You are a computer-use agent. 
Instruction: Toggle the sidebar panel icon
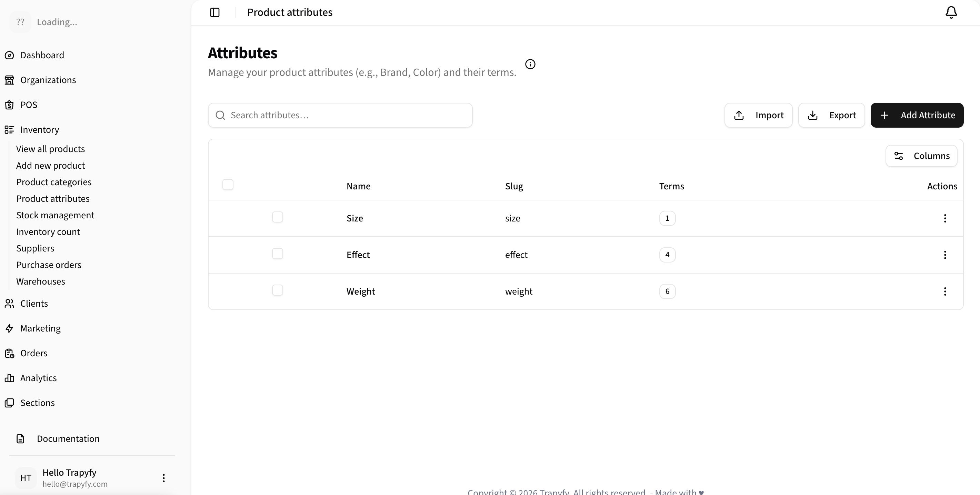215,12
